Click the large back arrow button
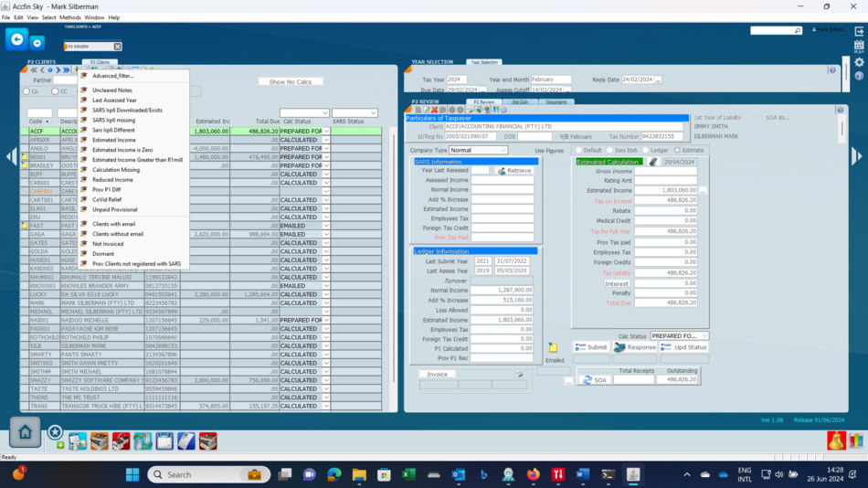 16,39
